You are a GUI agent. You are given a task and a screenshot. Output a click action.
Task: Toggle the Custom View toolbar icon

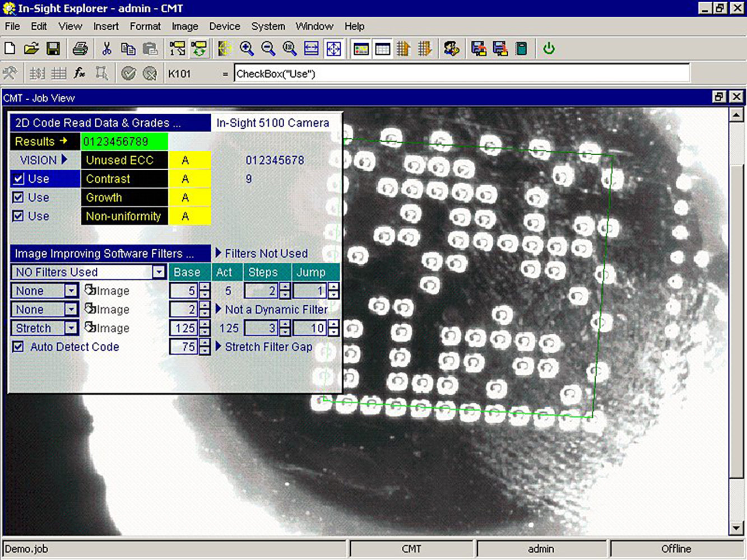coord(361,49)
